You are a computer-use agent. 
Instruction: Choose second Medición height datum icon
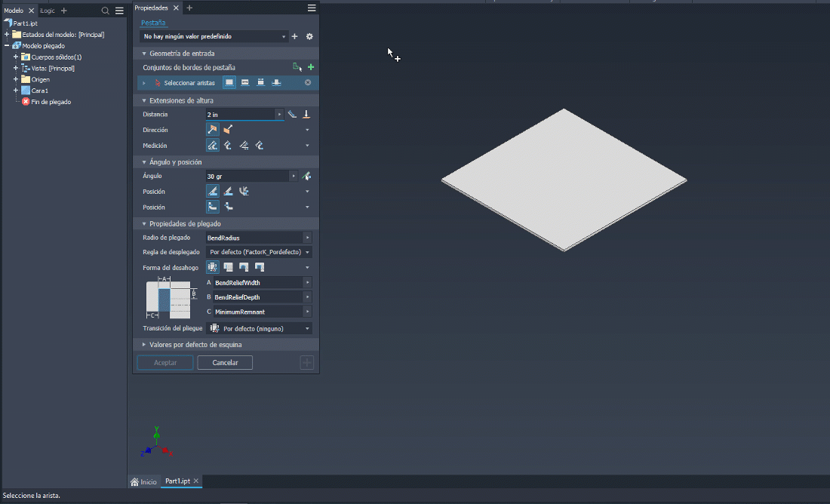228,146
